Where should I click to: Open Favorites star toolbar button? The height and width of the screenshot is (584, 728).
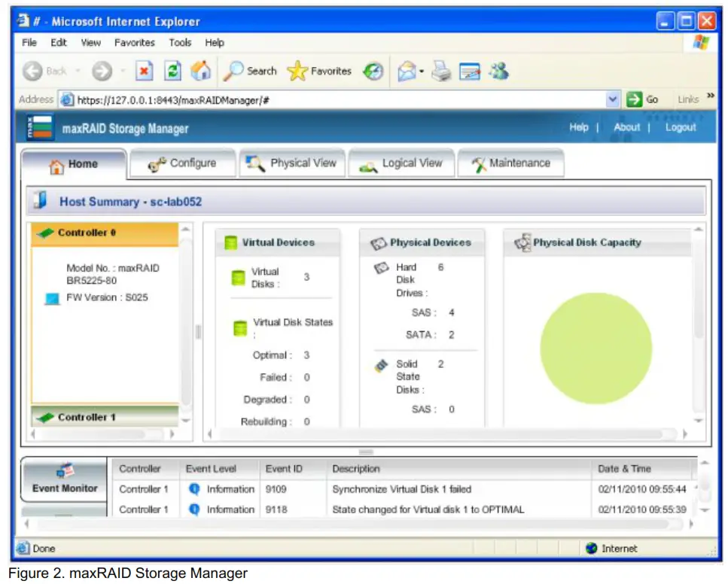coord(319,71)
